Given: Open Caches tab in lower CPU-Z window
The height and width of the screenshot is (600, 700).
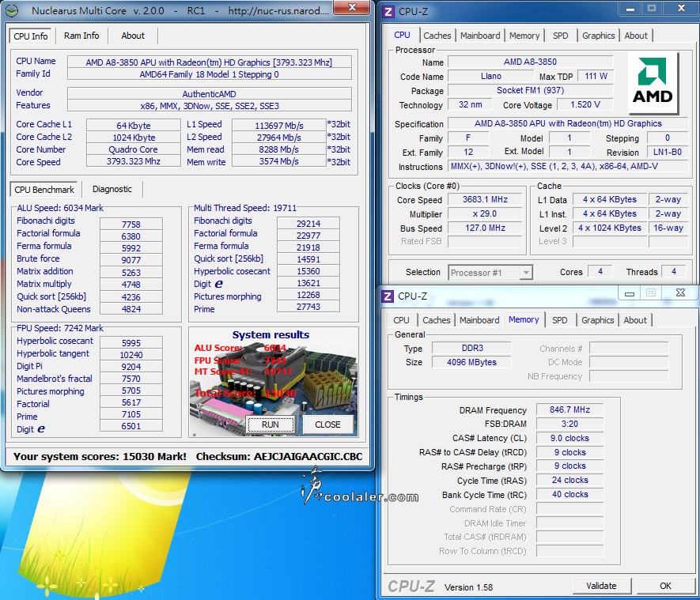Looking at the screenshot, I should click(436, 320).
